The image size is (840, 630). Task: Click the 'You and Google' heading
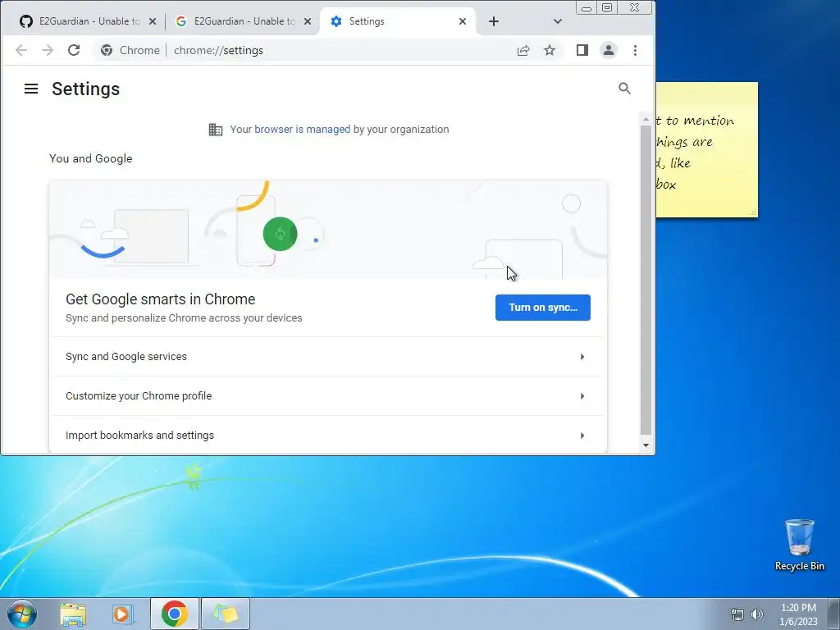pos(90,158)
